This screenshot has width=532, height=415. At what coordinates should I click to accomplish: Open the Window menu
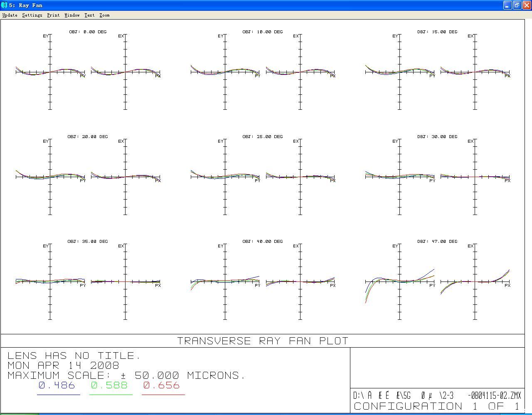coord(72,15)
